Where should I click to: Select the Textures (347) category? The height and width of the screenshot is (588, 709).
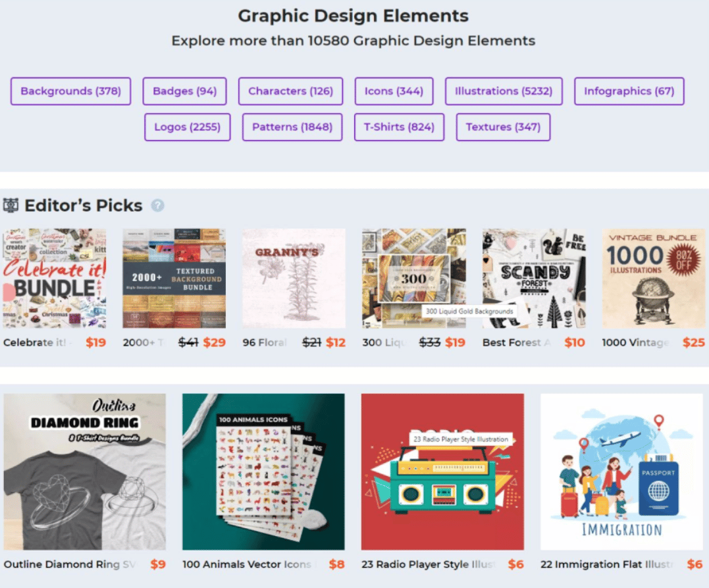pyautogui.click(x=503, y=127)
